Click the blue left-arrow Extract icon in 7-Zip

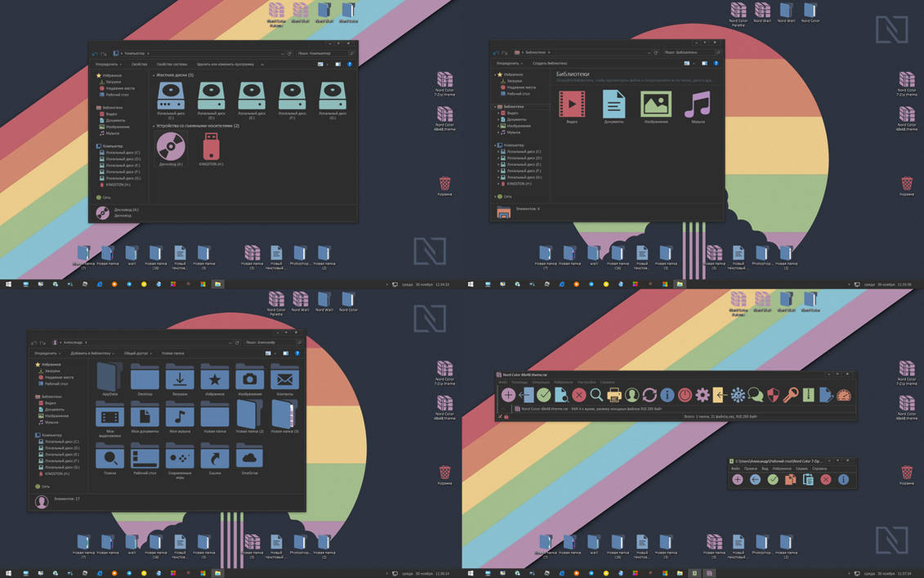coord(755,480)
